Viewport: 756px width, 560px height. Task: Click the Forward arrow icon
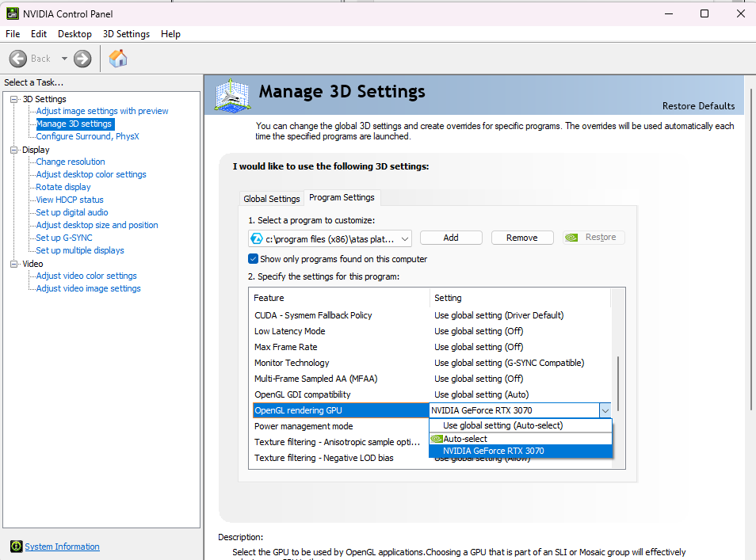click(82, 59)
